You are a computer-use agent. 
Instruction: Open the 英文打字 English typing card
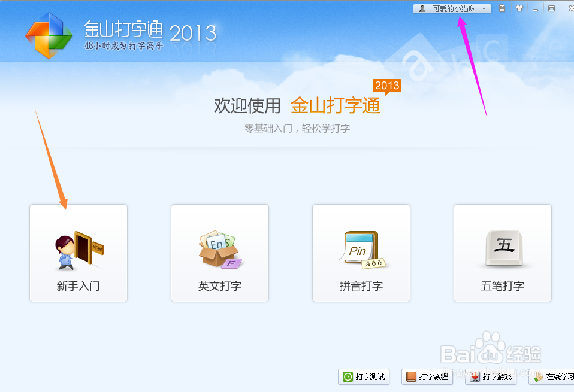point(220,253)
